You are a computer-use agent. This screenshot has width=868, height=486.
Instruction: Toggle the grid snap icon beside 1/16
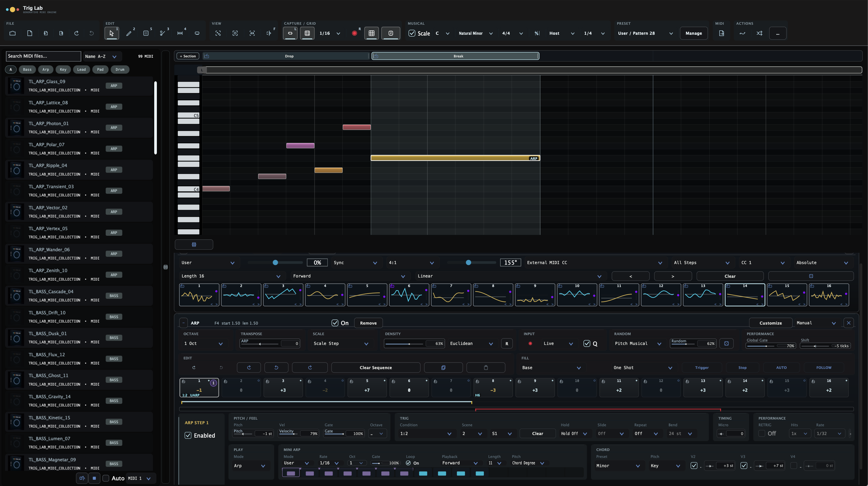tap(307, 33)
